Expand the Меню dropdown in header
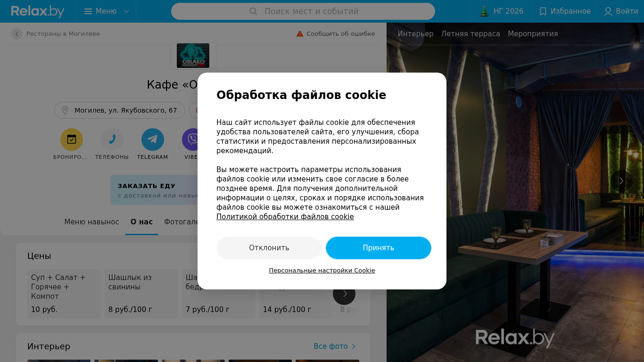This screenshot has width=644, height=362. pyautogui.click(x=107, y=11)
